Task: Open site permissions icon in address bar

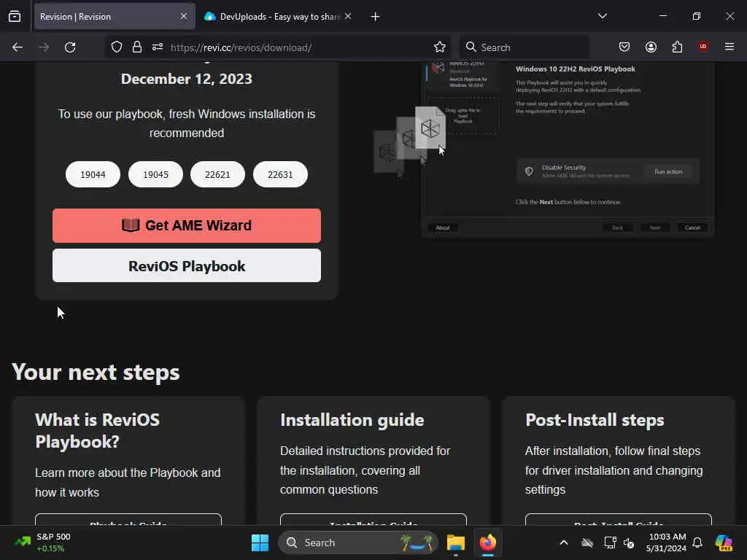Action: [158, 47]
